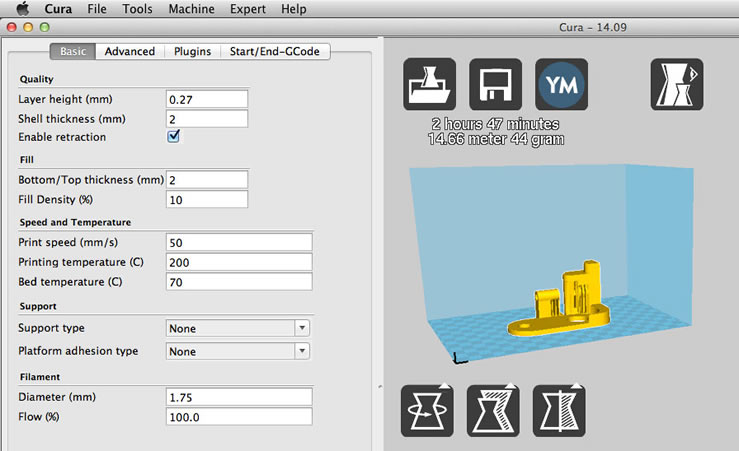Select the Rotate tool icon
The height and width of the screenshot is (451, 739).
point(427,411)
